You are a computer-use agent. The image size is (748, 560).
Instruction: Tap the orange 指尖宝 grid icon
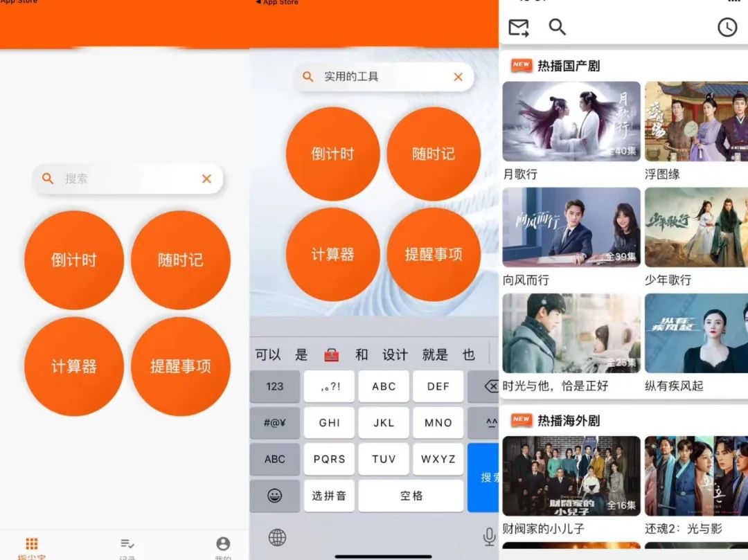point(32,544)
